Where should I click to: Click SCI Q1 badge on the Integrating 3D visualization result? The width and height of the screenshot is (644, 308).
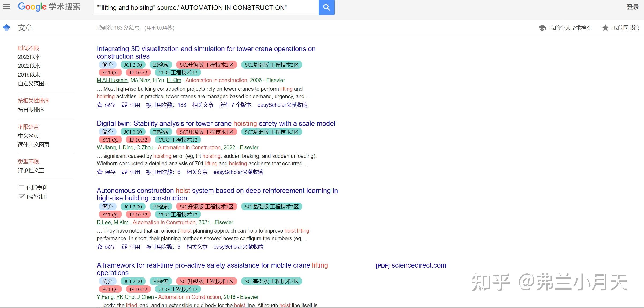pos(110,73)
